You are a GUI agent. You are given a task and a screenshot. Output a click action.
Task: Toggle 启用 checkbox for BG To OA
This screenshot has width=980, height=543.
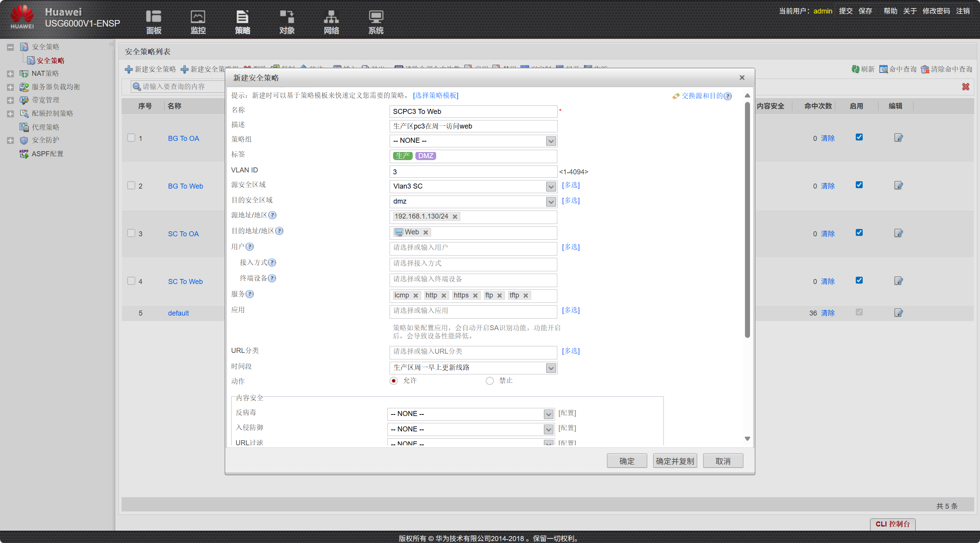pos(859,137)
